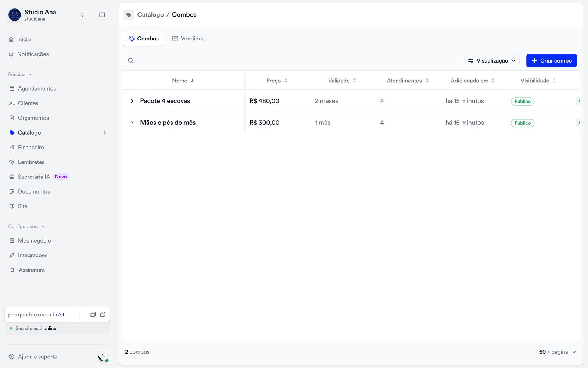Open Secretária IA in the sidebar

coord(34,177)
